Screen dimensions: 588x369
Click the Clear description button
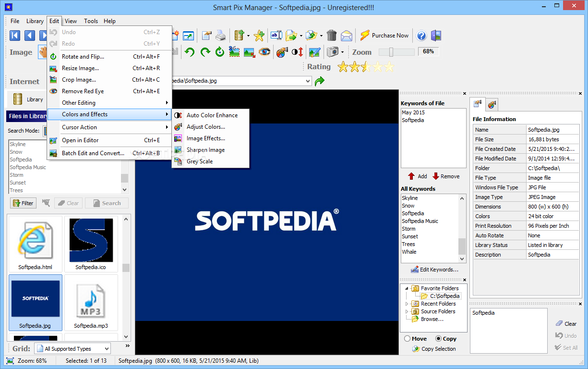[x=566, y=324]
